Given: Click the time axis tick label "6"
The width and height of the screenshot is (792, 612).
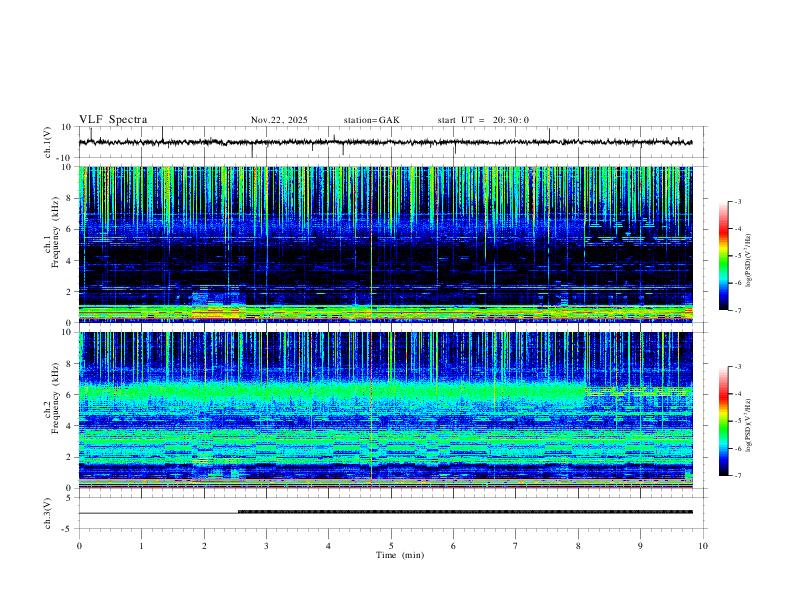Looking at the screenshot, I should [454, 546].
